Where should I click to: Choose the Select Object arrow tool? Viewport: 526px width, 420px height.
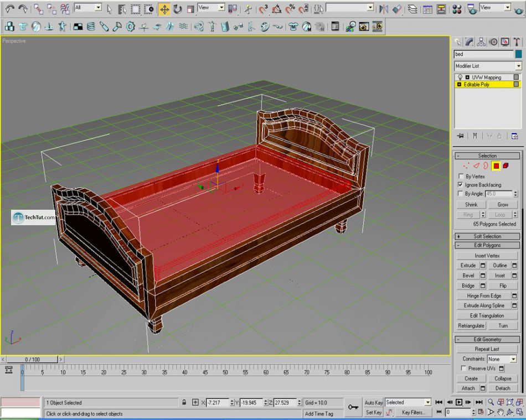109,9
